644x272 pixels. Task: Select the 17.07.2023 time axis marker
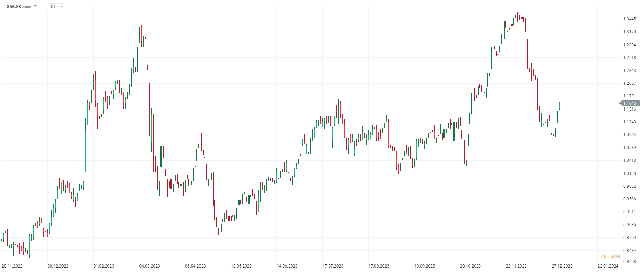(x=333, y=266)
